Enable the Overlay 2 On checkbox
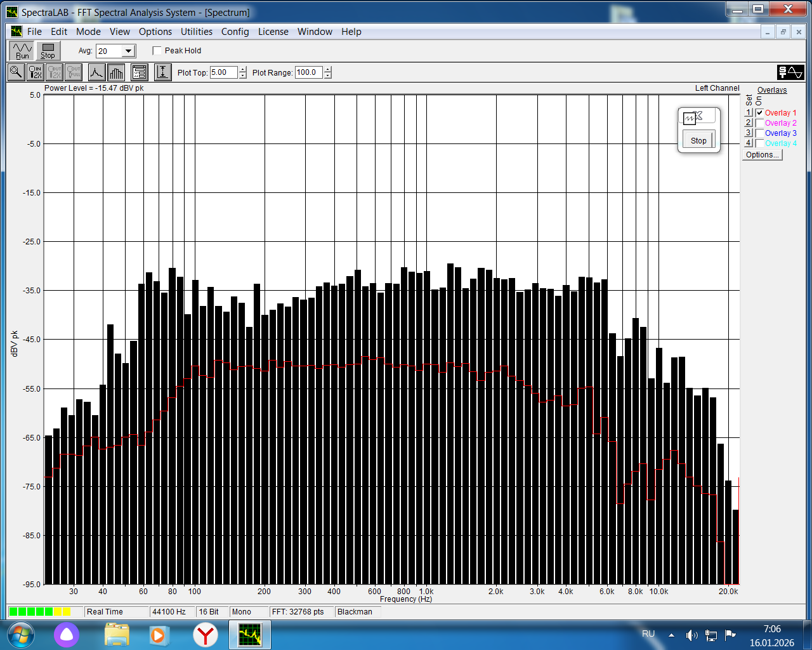Screen dimensions: 812x650 click(x=759, y=123)
